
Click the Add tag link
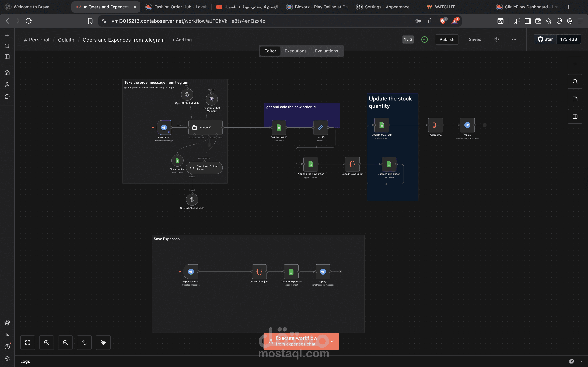pos(182,40)
